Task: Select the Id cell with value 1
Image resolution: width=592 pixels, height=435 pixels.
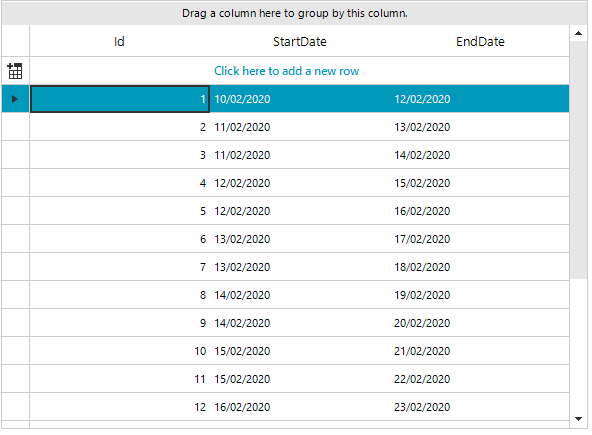Action: click(x=120, y=99)
